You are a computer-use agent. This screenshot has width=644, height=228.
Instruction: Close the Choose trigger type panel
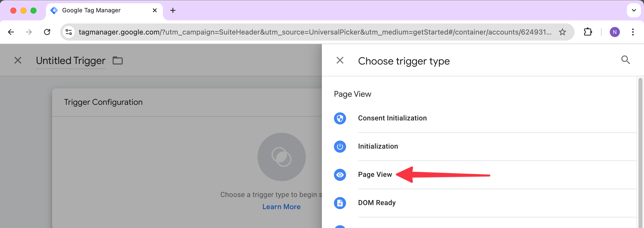pos(340,60)
